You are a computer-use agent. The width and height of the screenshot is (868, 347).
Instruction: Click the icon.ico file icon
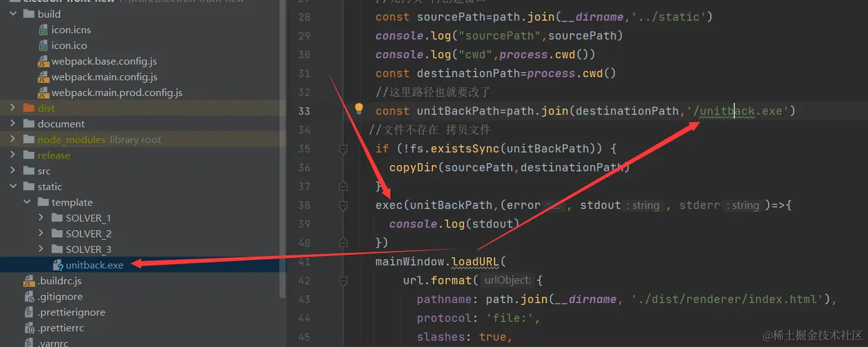click(x=43, y=45)
